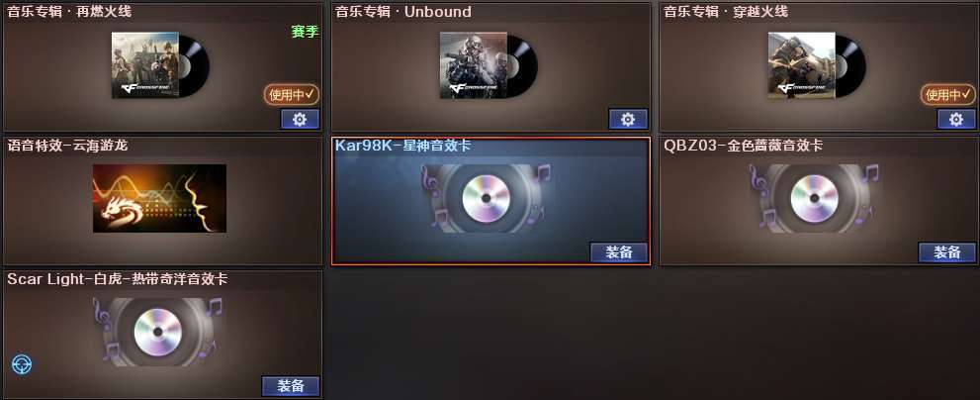Select the Kar98K-星神音效卡 title text
Screen dimensions: 980x400
click(x=403, y=146)
